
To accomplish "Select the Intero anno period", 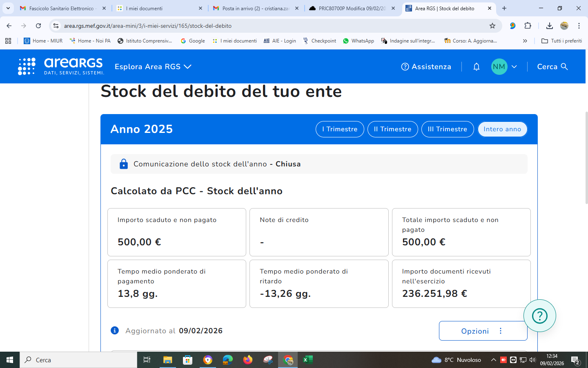I will [x=502, y=129].
